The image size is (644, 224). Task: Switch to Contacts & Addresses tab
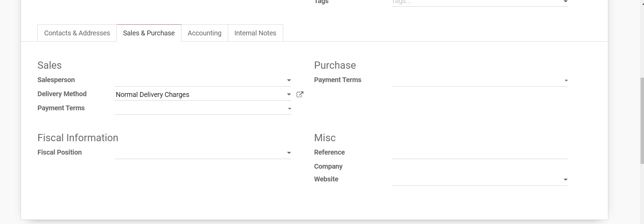click(x=77, y=33)
